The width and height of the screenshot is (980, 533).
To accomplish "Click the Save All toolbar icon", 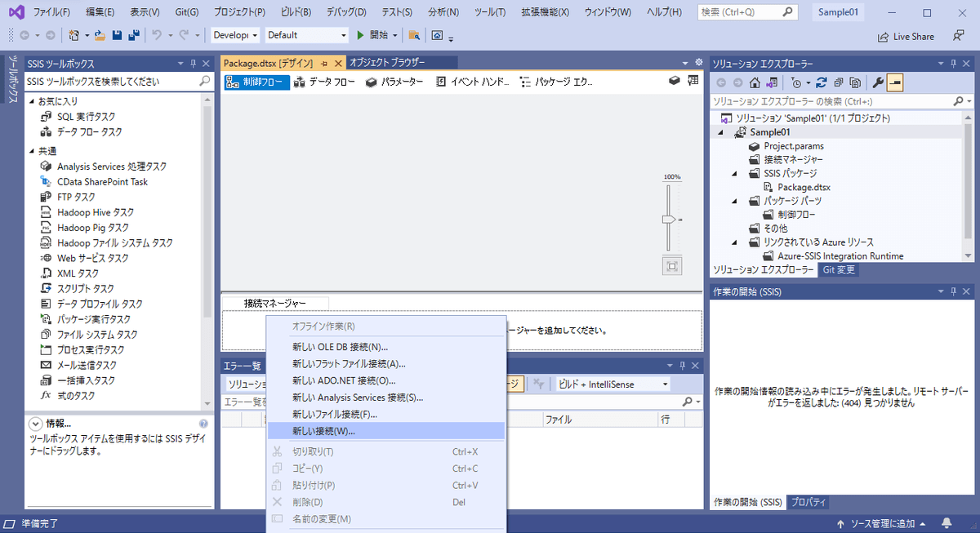I will click(x=133, y=36).
